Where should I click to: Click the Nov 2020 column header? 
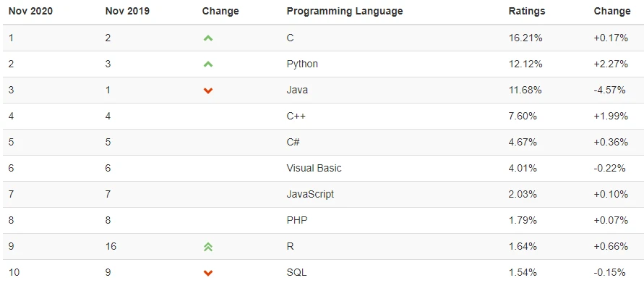[x=30, y=11]
